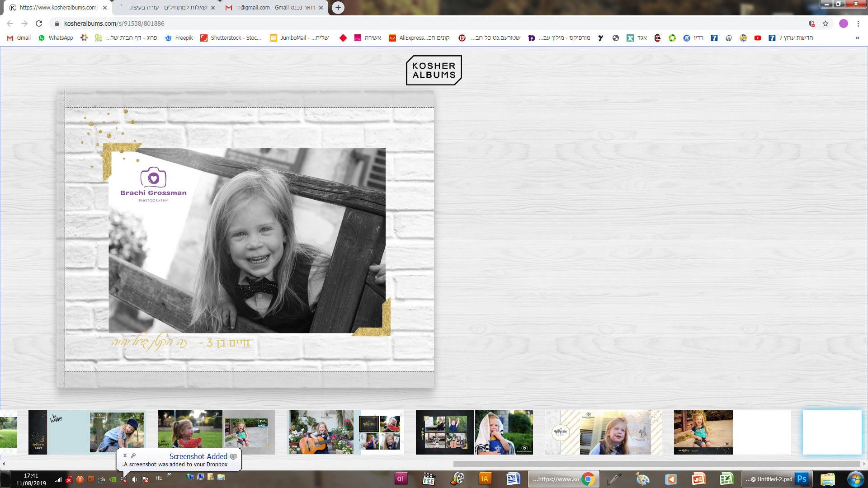This screenshot has width=868, height=488.
Task: Open the Freepik bookmark
Action: point(179,38)
